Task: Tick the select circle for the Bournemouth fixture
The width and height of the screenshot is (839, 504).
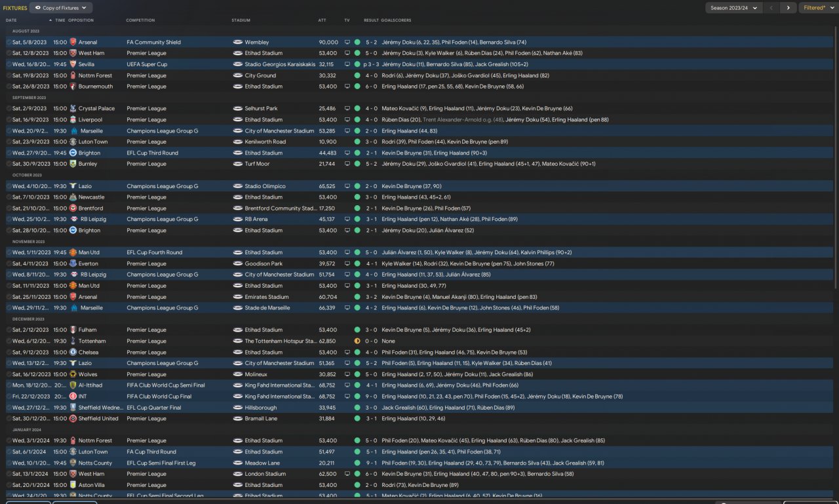Action: coord(9,87)
